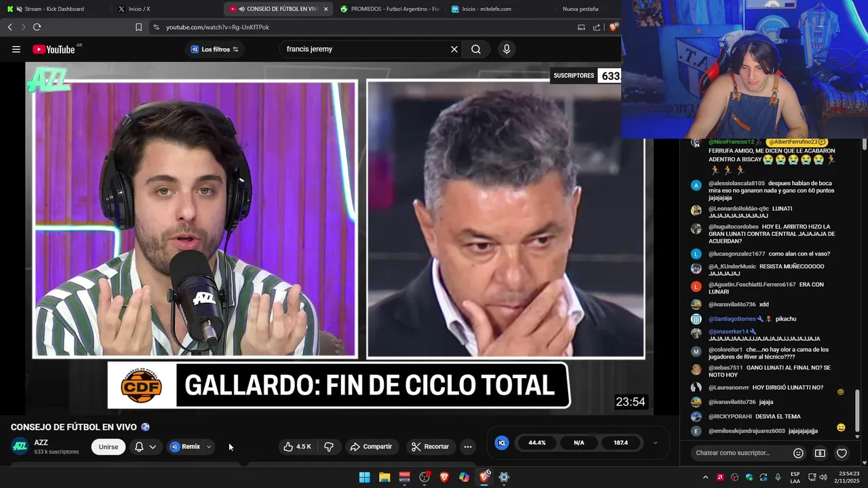Open @lucasgonzalez1677 chat username
This screenshot has height=488, width=868.
tap(736, 253)
